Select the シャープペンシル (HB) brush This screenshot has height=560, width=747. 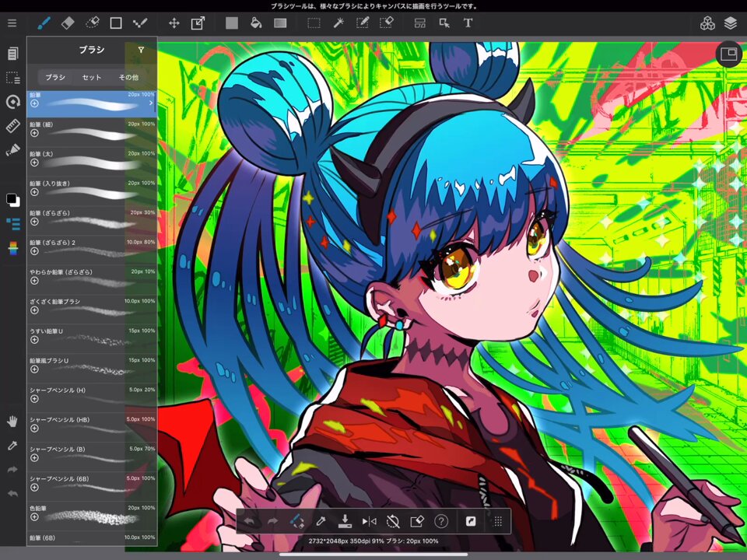coord(92,427)
